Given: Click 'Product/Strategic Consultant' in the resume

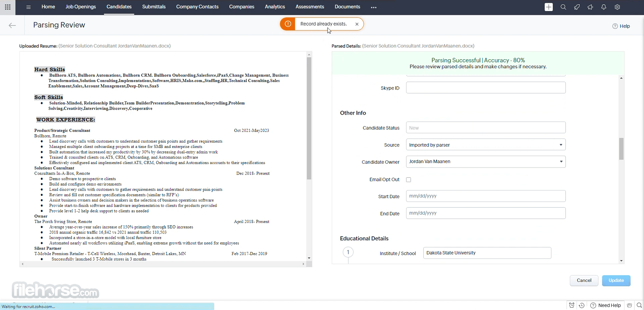Looking at the screenshot, I should tap(62, 130).
